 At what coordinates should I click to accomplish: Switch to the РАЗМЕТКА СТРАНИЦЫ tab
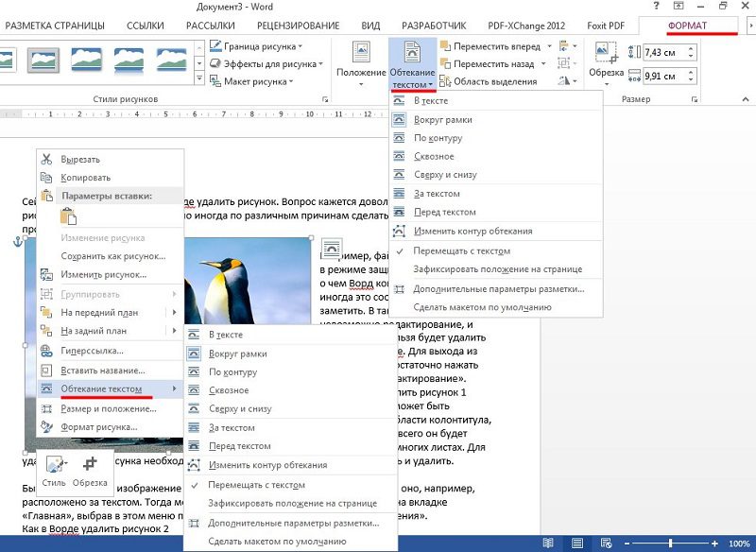click(x=55, y=26)
